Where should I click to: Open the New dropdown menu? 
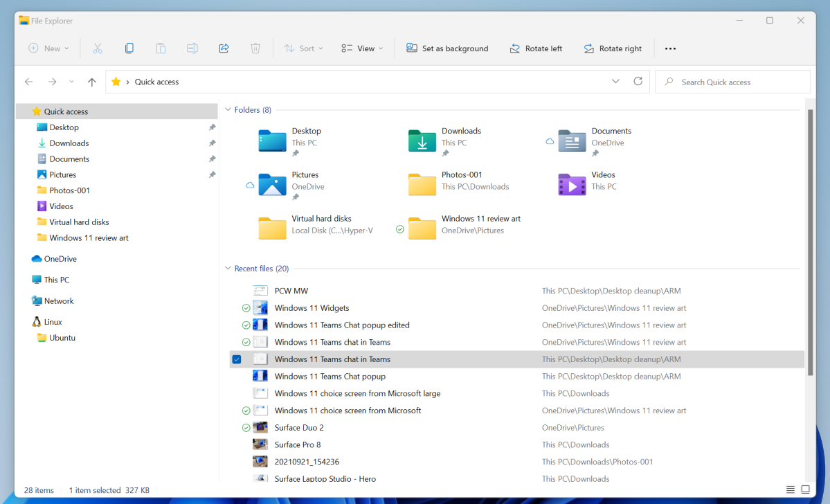pos(48,48)
